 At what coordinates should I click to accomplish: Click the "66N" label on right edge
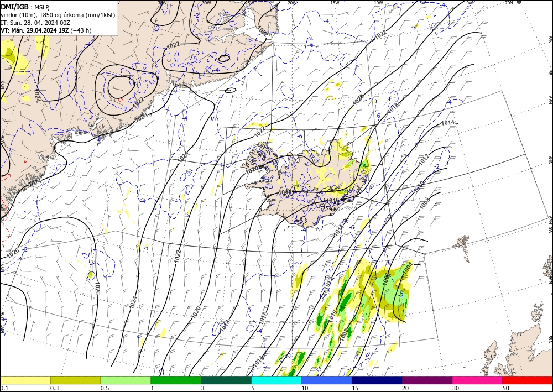point(550,101)
